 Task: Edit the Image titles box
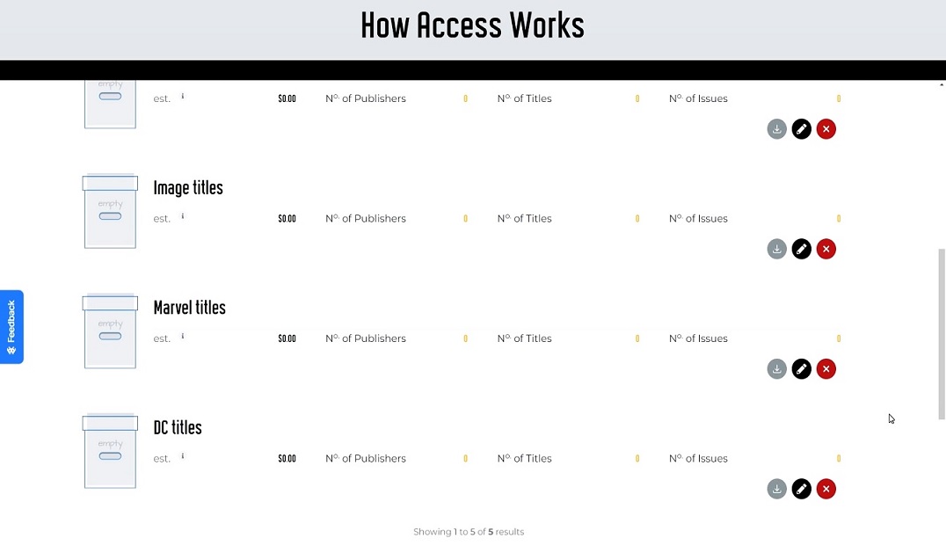pyautogui.click(x=801, y=250)
